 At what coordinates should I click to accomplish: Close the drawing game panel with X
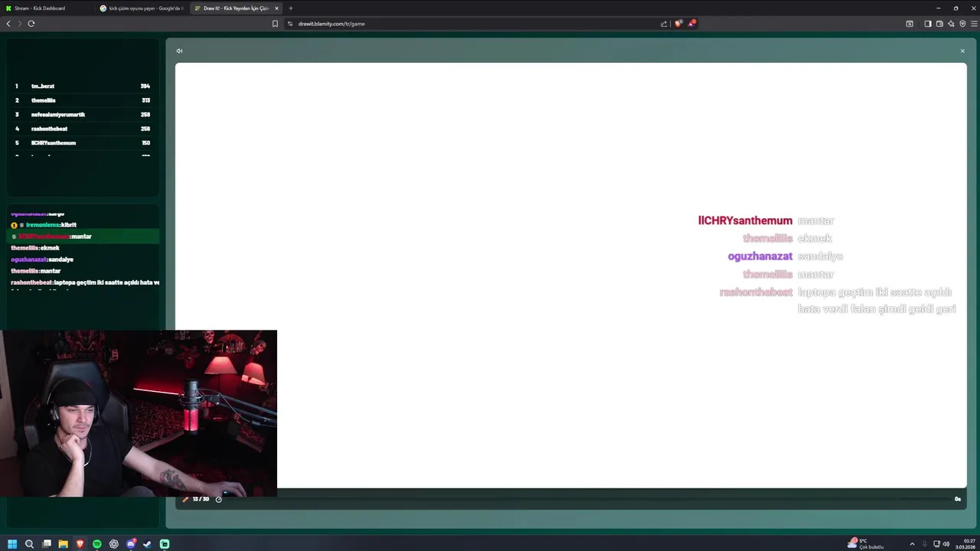coord(962,51)
